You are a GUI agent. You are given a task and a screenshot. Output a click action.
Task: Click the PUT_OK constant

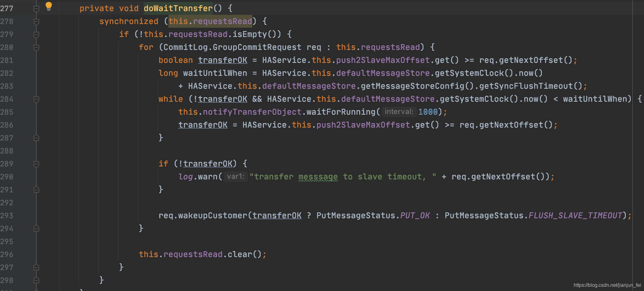click(415, 215)
